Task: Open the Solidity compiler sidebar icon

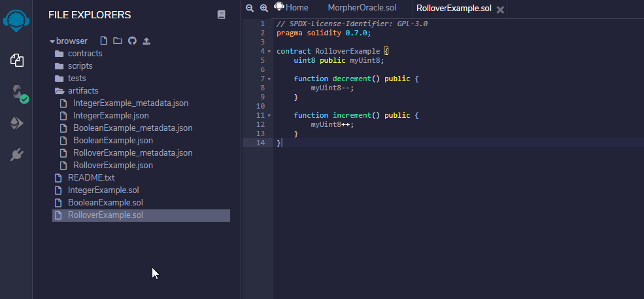Action: [18, 93]
